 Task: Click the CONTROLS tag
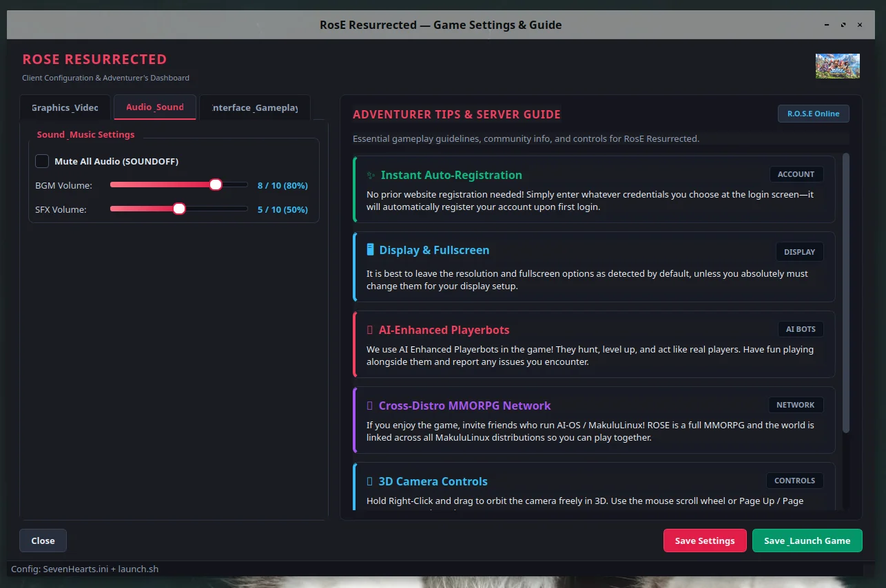[x=795, y=481]
